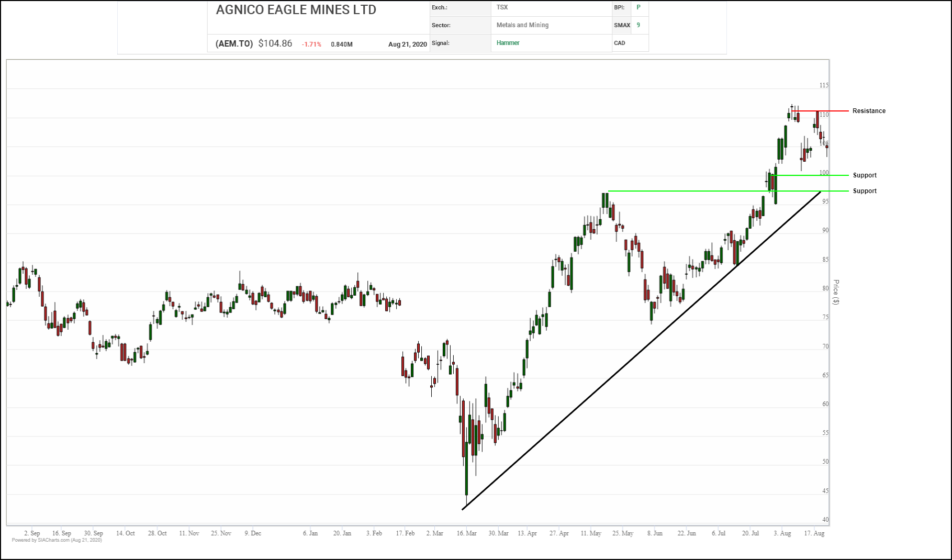Click the 3. Aug date axis label

tap(782, 533)
